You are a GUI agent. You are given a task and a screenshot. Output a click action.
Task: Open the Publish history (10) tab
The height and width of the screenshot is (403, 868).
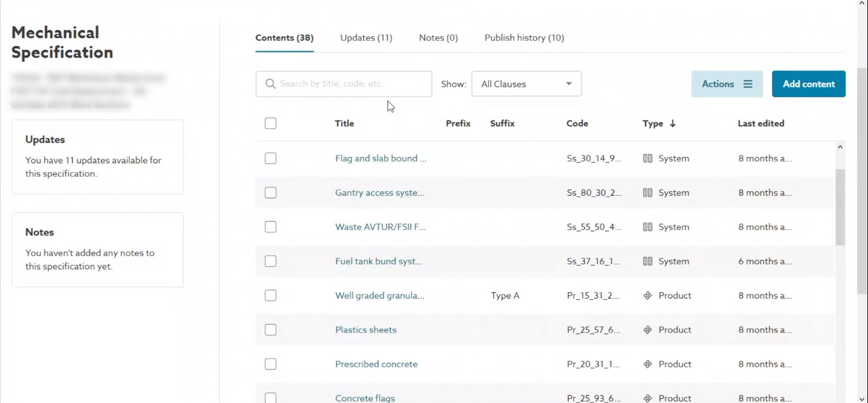tap(524, 38)
